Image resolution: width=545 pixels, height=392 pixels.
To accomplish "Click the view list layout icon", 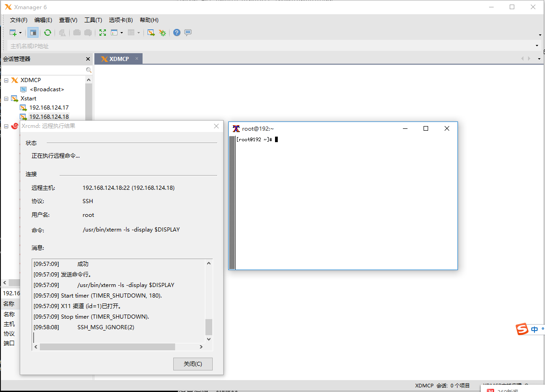I will (x=114, y=33).
